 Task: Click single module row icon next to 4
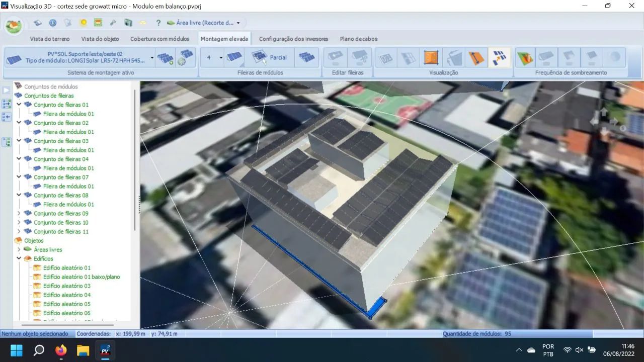(x=235, y=58)
